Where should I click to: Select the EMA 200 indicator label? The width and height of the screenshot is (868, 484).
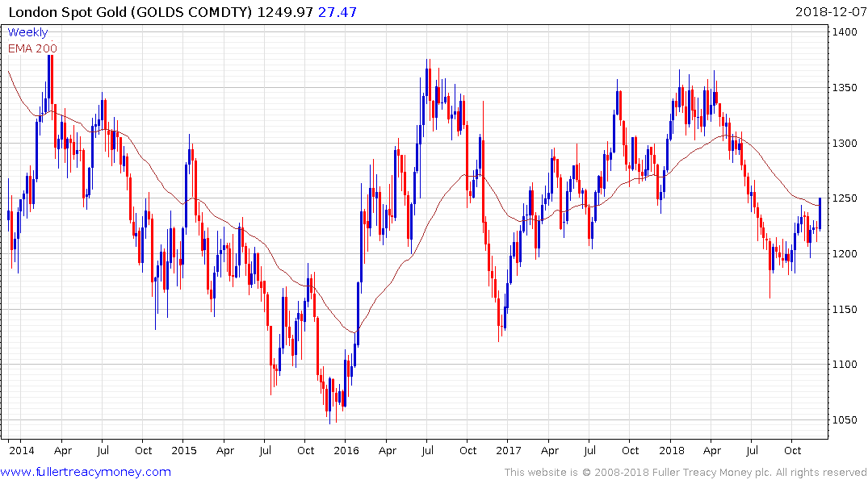pyautogui.click(x=32, y=48)
